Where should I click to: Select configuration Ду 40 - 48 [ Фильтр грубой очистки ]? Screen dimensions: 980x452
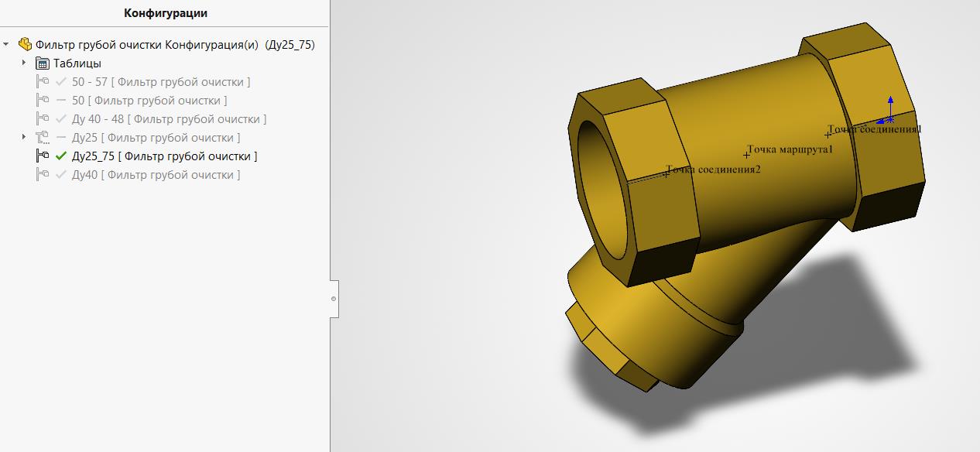point(169,118)
